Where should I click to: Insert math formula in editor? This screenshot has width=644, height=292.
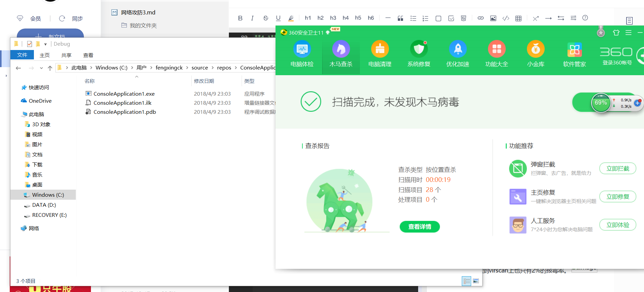(x=536, y=18)
